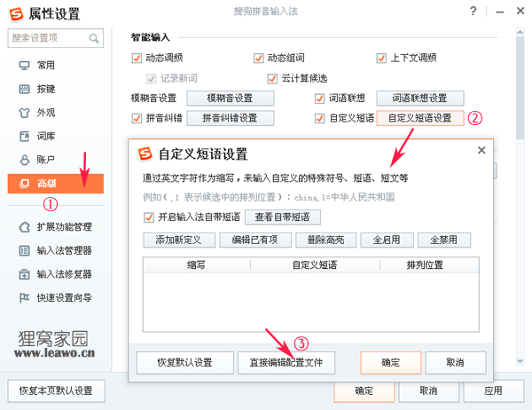Click the 应用 button

494,391
